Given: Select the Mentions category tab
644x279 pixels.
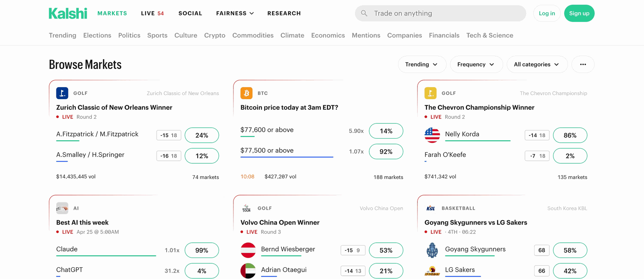Looking at the screenshot, I should pyautogui.click(x=366, y=35).
